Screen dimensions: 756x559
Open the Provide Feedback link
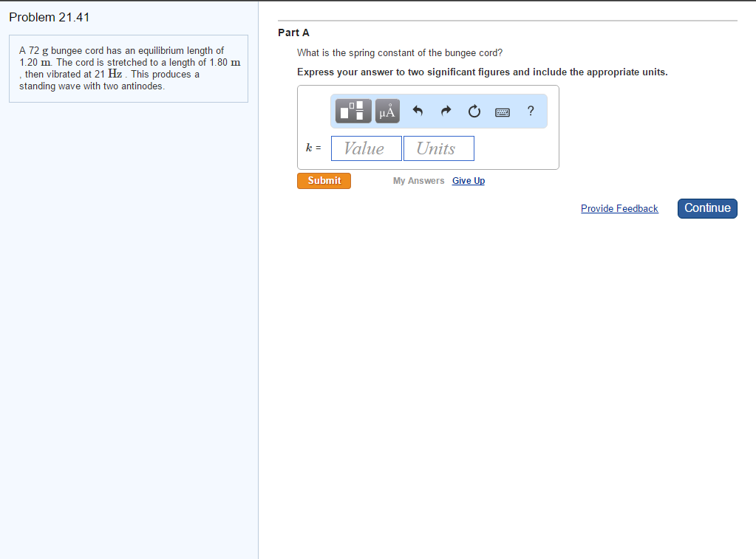(x=619, y=209)
